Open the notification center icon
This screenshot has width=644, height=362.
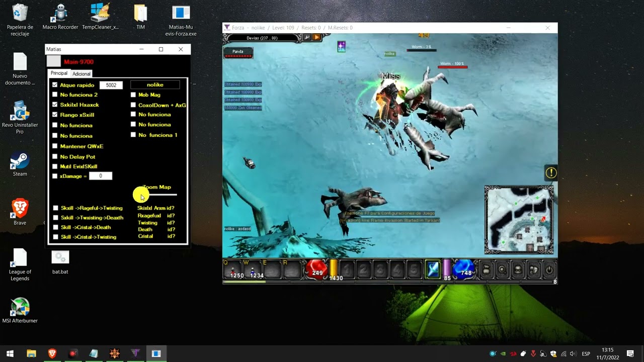click(x=630, y=353)
